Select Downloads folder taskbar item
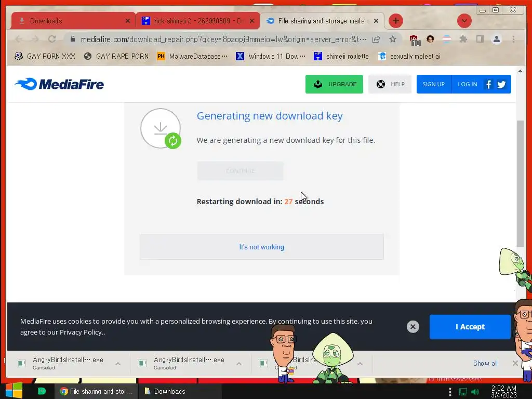 coord(180,391)
